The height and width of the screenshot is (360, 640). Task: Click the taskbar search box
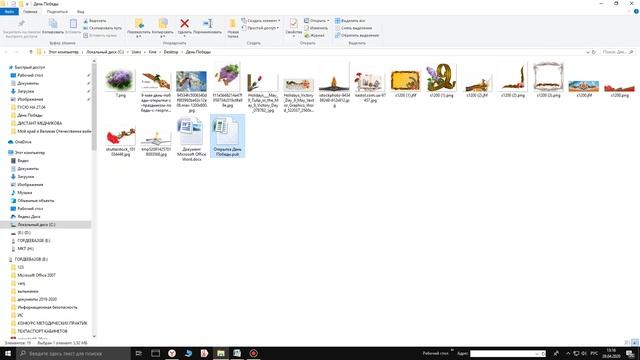(73, 353)
